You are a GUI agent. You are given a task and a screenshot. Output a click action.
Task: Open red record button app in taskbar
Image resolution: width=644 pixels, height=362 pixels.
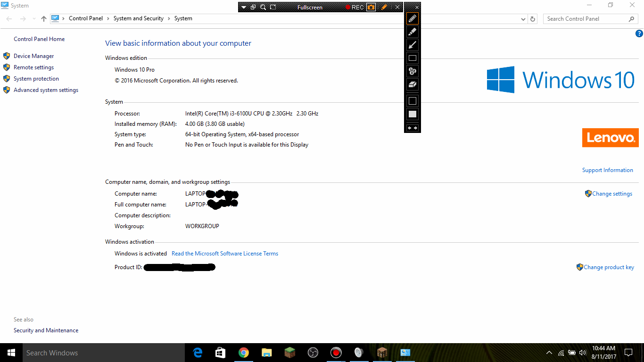336,353
